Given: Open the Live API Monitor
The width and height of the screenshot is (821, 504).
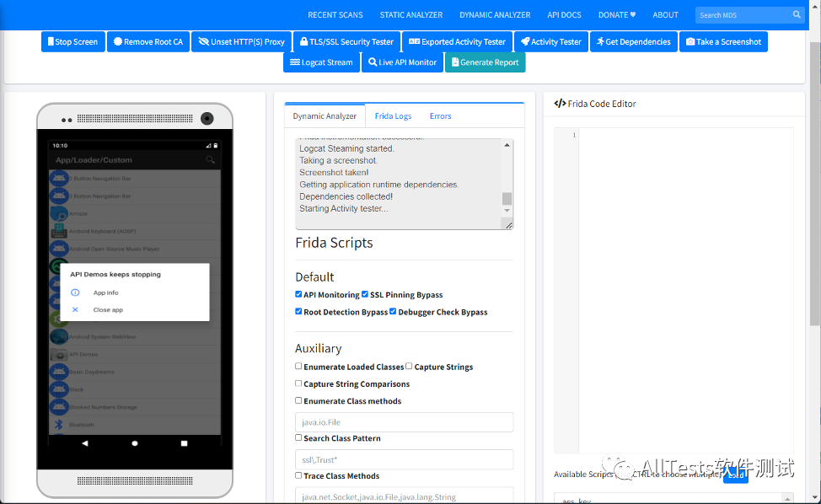Looking at the screenshot, I should click(402, 62).
